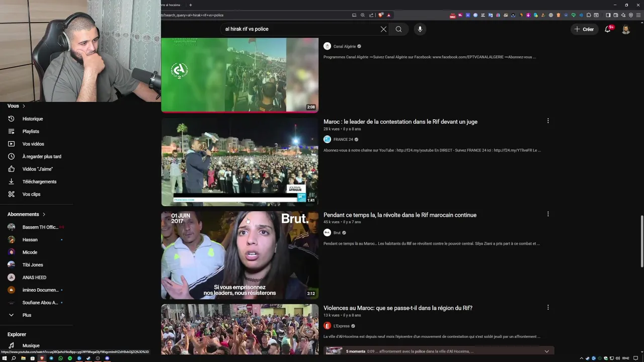The width and height of the screenshot is (644, 362).
Task: Open the notifications bell
Action: (607, 29)
